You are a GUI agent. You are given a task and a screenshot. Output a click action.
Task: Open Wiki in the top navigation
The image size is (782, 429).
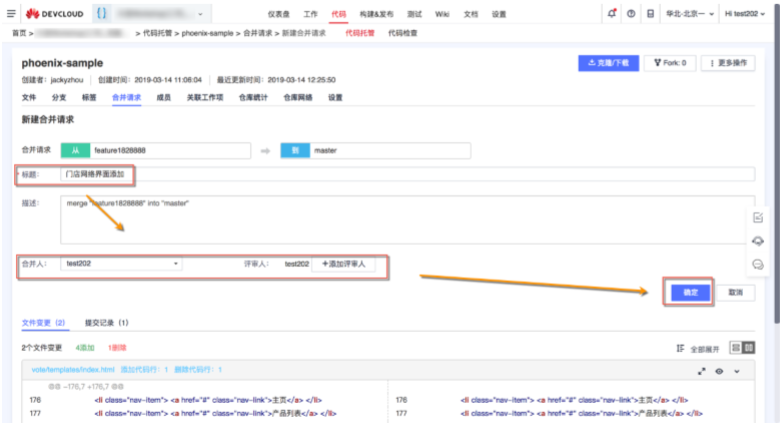point(442,14)
